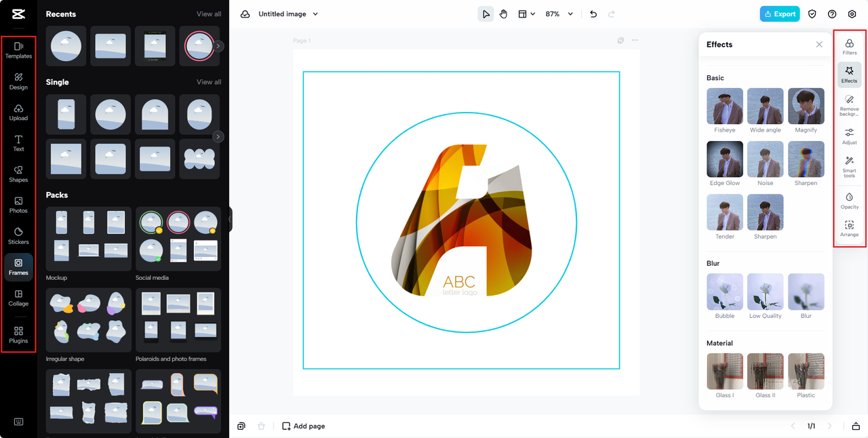This screenshot has height=438, width=868.
Task: Close the Effects panel
Action: coord(819,44)
